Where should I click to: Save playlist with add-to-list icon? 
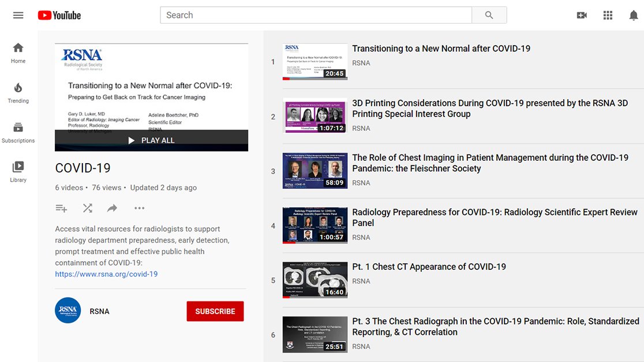(61, 208)
